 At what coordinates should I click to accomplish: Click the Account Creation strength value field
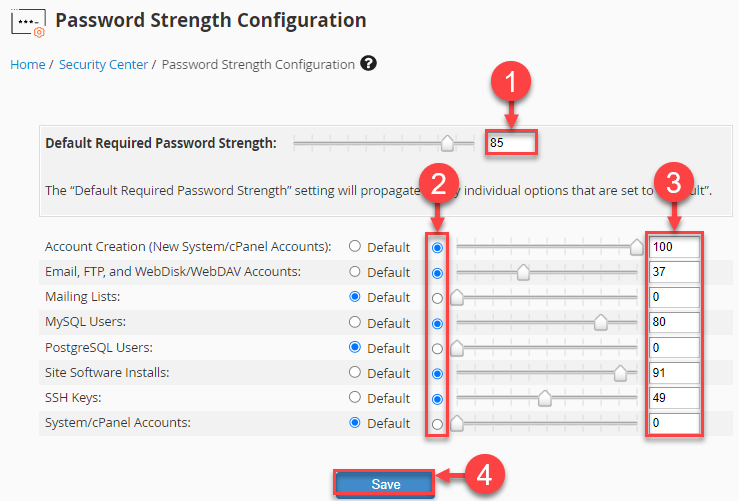(674, 246)
